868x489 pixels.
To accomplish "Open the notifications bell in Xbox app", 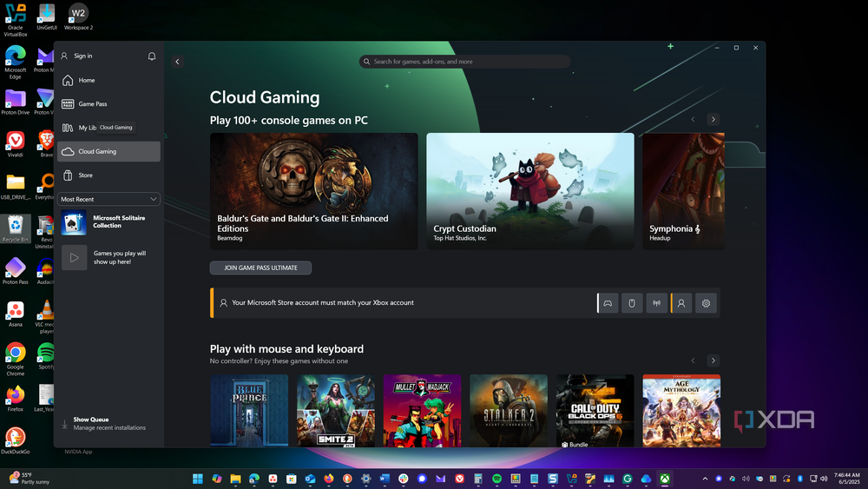I will [x=152, y=56].
